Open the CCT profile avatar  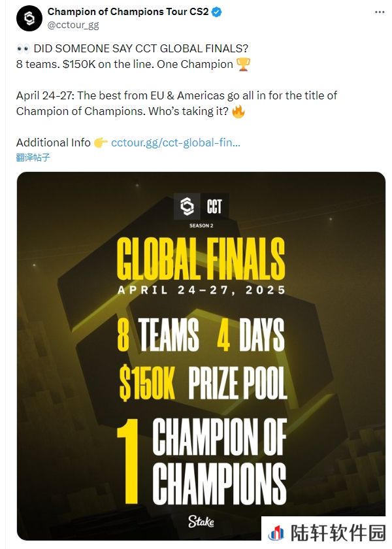point(29,18)
